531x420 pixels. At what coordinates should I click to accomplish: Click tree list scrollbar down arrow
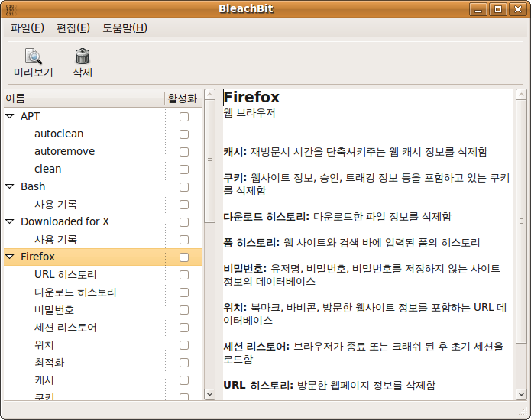(x=209, y=394)
